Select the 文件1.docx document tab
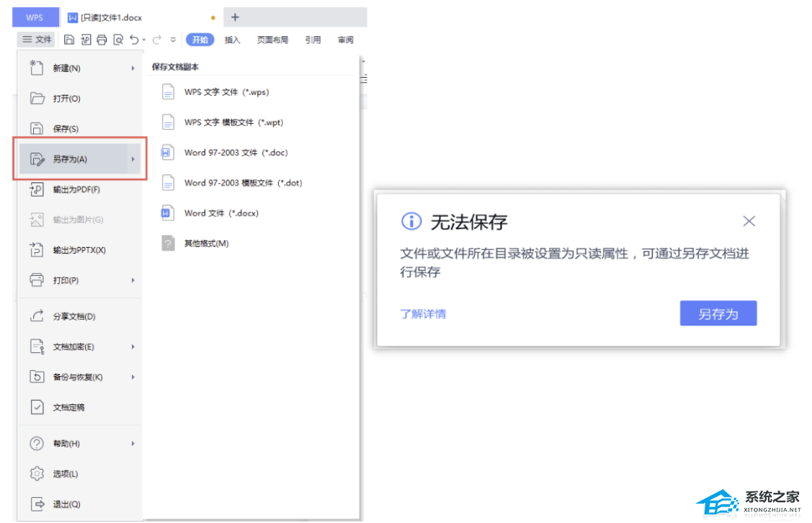The height and width of the screenshot is (523, 812). tap(140, 17)
